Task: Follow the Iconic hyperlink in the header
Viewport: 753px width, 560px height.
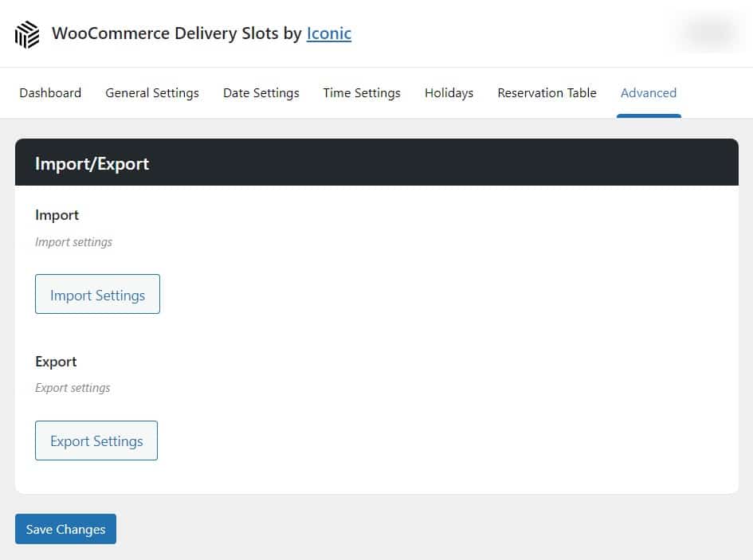Action: click(328, 33)
